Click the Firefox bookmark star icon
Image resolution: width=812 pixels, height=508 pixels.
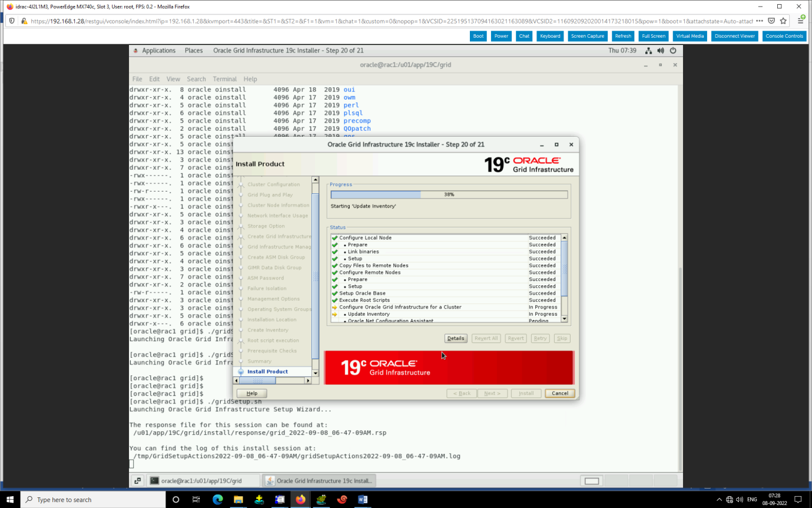[783, 21]
